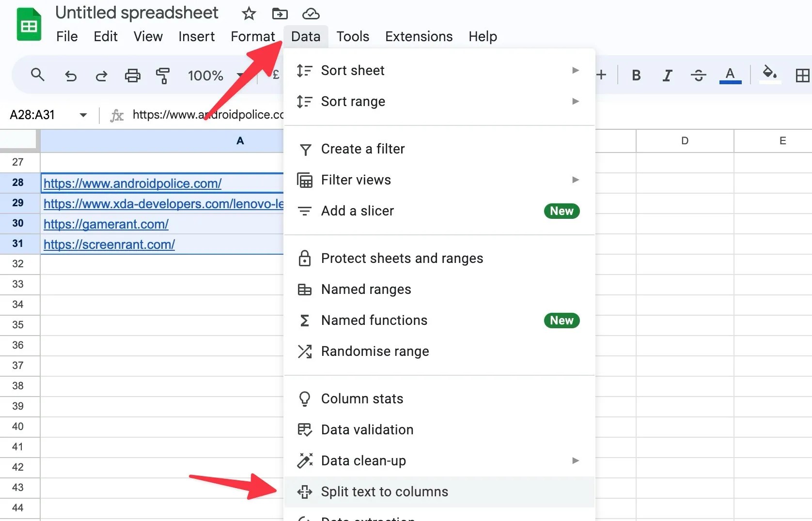Undo the last action
The width and height of the screenshot is (812, 521).
click(71, 75)
